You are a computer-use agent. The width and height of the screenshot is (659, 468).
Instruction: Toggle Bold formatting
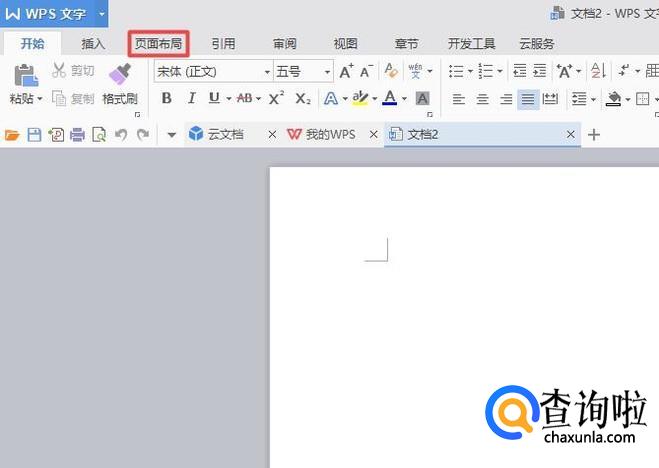pos(166,98)
